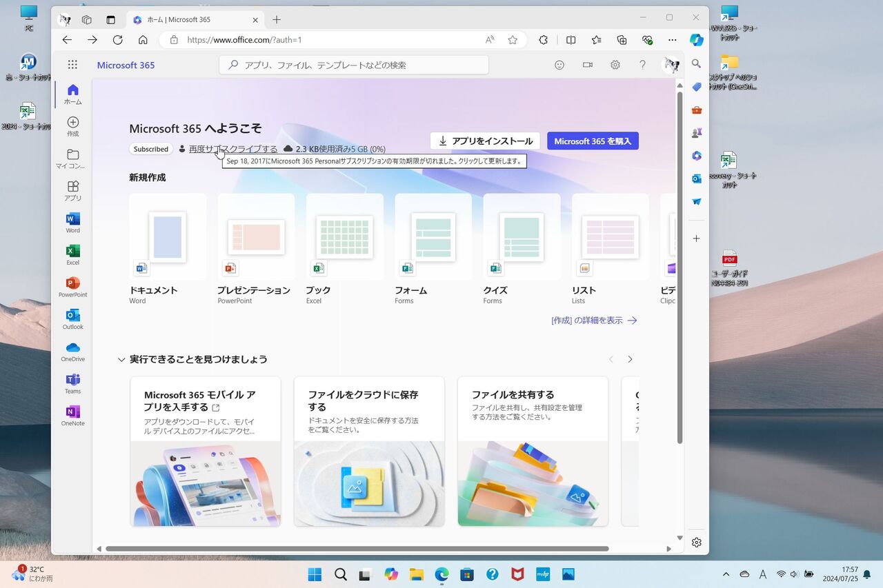The height and width of the screenshot is (588, 883).
Task: Open the tab actions menu
Action: [x=110, y=19]
